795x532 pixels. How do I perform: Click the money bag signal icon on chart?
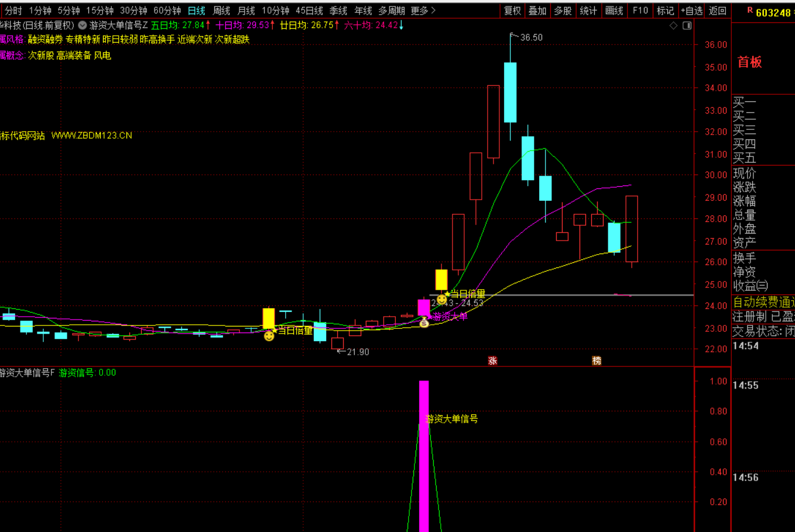424,322
